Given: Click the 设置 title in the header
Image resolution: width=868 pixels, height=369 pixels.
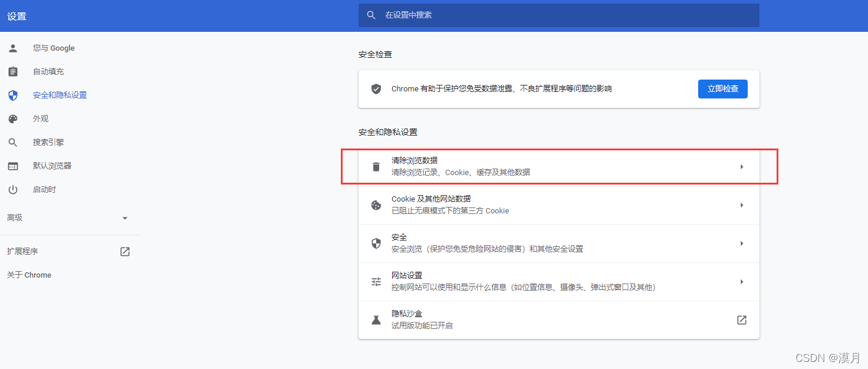Looking at the screenshot, I should (17, 17).
